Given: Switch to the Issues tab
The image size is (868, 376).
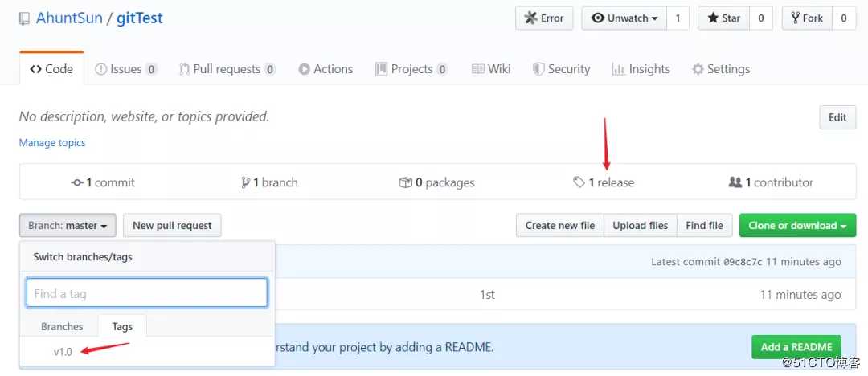Looking at the screenshot, I should (x=126, y=69).
